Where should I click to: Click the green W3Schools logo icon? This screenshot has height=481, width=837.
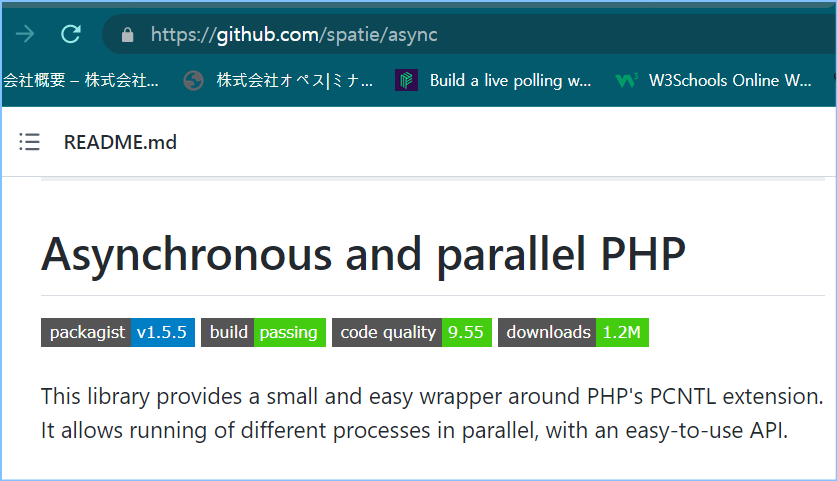tap(627, 81)
